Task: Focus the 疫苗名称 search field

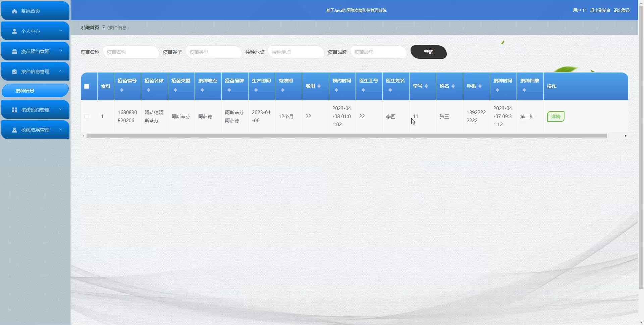Action: pyautogui.click(x=131, y=52)
